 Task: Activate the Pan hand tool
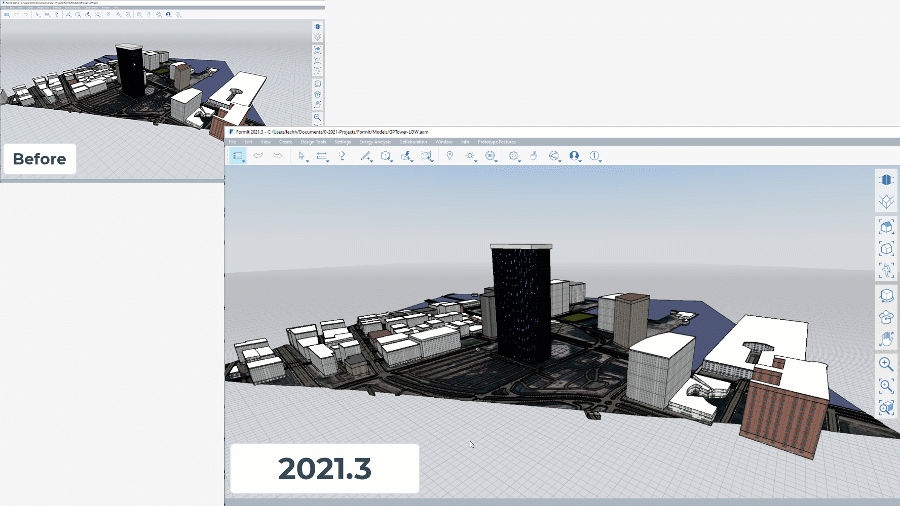[x=886, y=339]
